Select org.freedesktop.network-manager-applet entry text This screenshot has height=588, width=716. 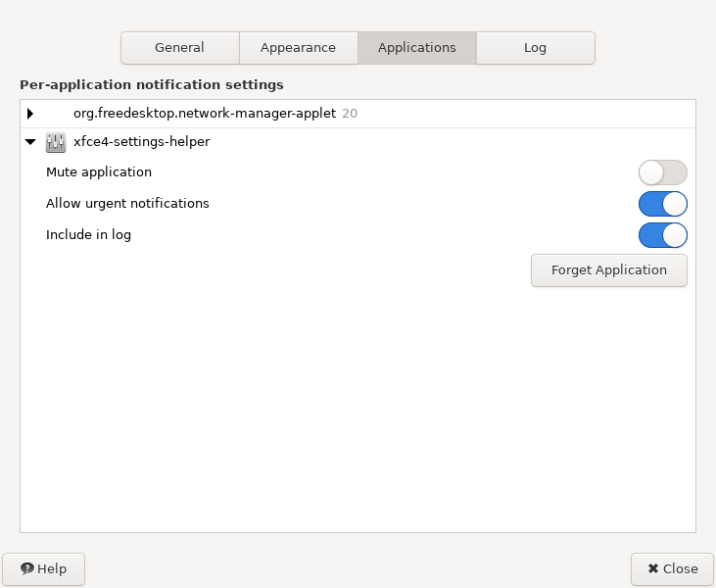[205, 114]
